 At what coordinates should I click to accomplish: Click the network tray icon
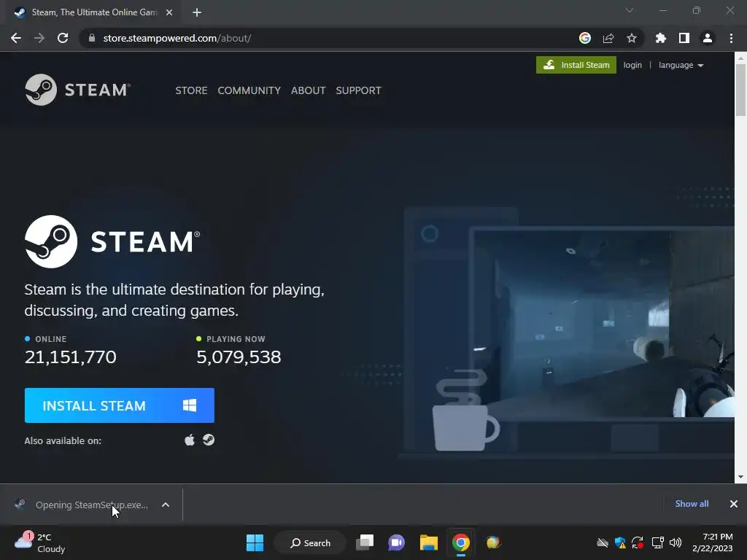click(x=657, y=542)
